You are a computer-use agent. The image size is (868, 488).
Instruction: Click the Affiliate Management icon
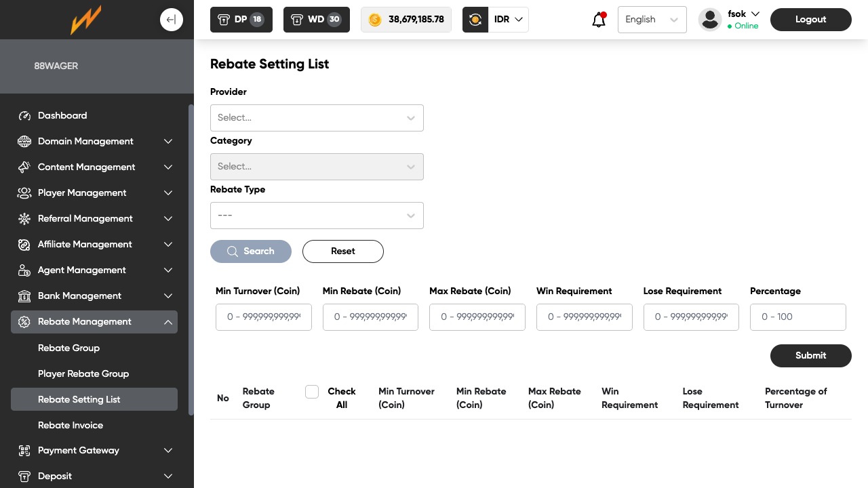[24, 245]
